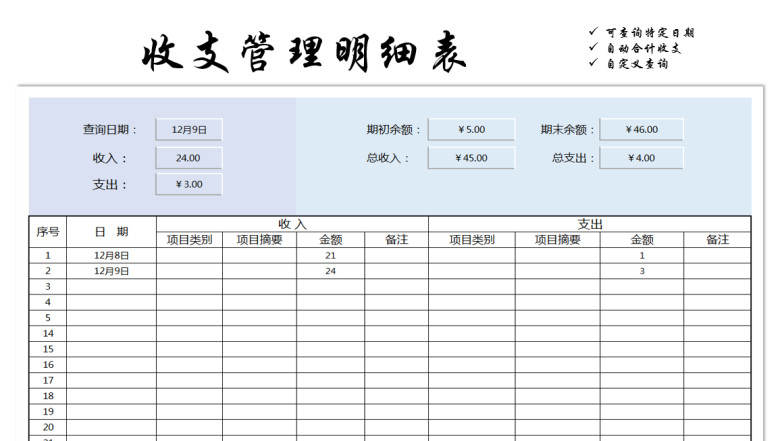Select the 期初余额 field showing ¥5.00
The height and width of the screenshot is (441, 780).
click(471, 130)
